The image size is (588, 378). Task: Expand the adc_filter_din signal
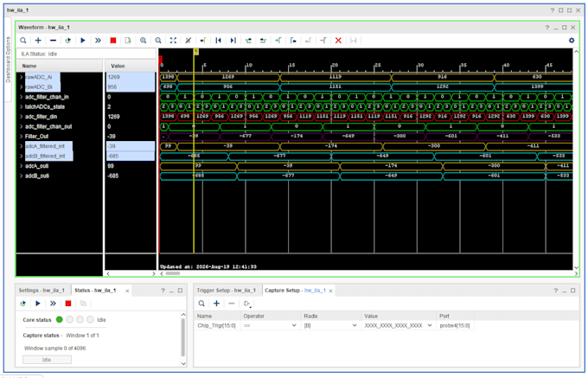(x=22, y=117)
